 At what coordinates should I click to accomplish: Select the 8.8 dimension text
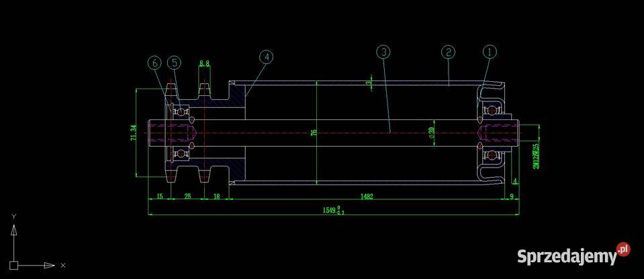pos(205,64)
